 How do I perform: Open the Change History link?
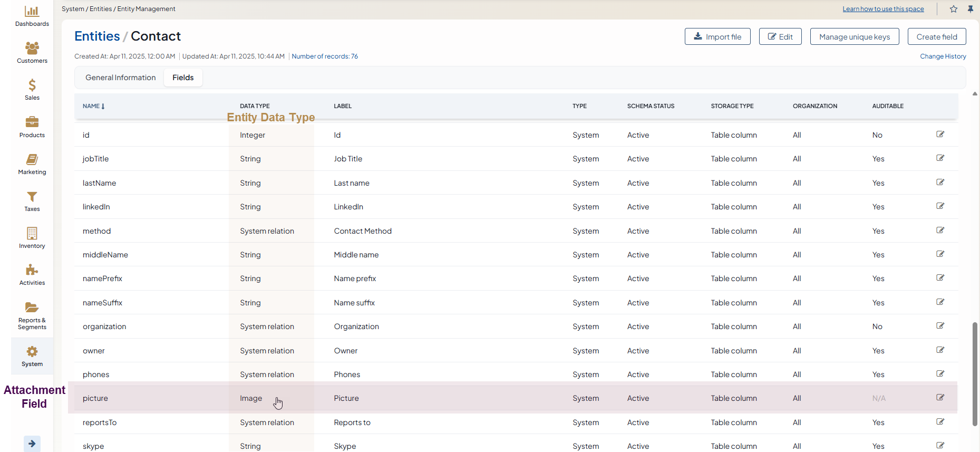coord(943,56)
